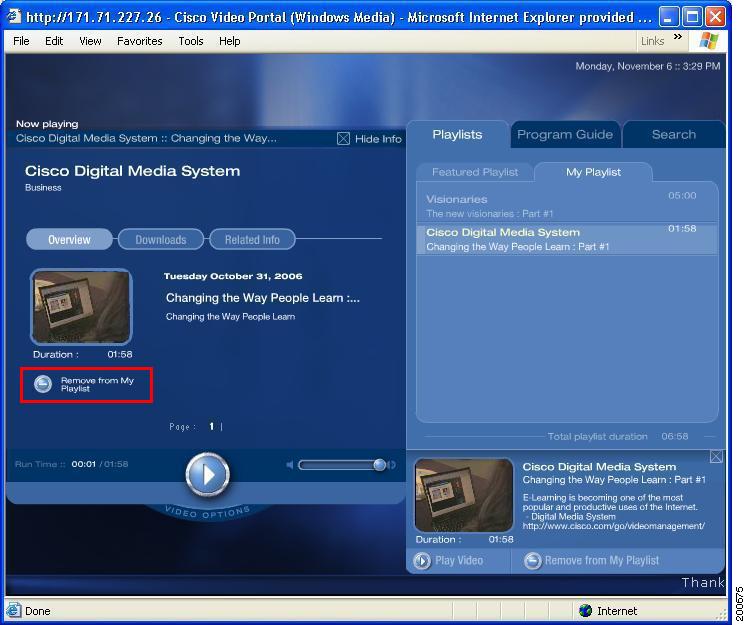Open the Edit menu
The height and width of the screenshot is (625, 745).
(x=54, y=41)
